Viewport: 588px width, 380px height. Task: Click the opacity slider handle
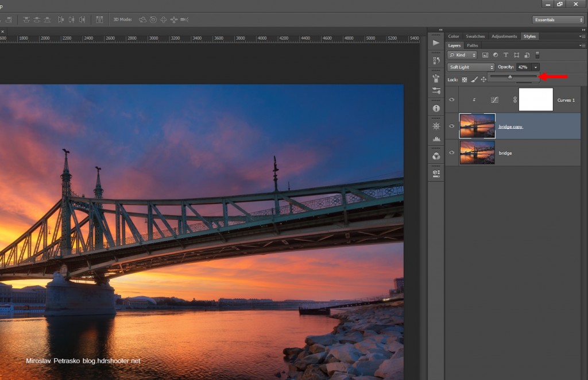[510, 76]
